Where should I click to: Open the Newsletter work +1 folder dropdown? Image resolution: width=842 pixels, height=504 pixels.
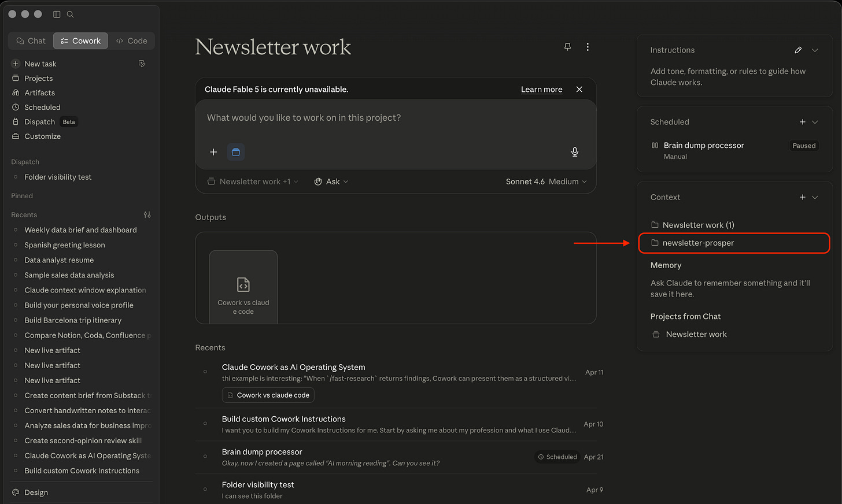coord(253,181)
